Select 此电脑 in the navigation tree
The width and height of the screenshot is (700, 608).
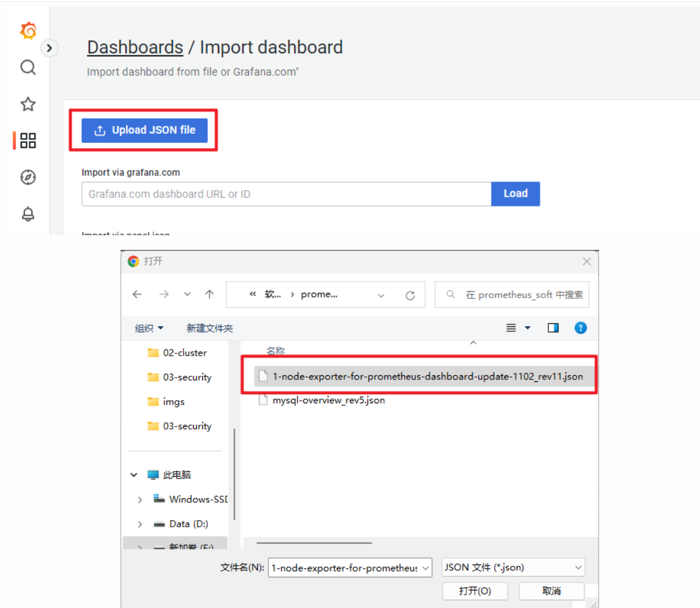(x=169, y=475)
